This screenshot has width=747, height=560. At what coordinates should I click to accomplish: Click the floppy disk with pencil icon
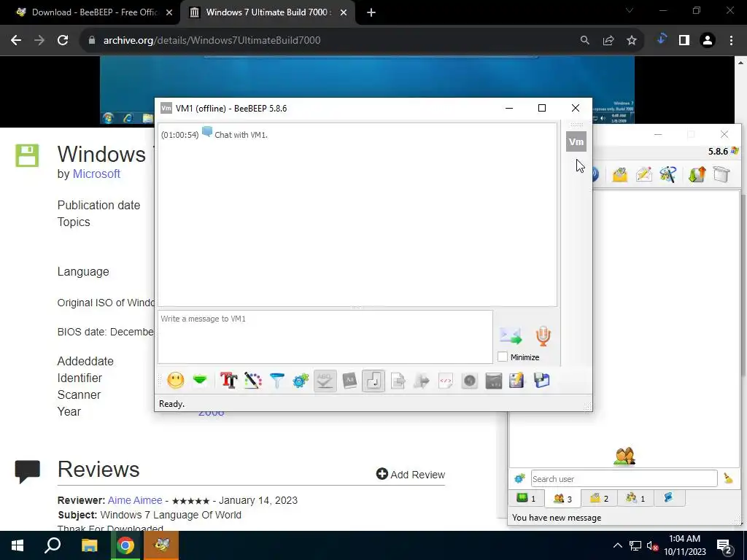(x=517, y=381)
